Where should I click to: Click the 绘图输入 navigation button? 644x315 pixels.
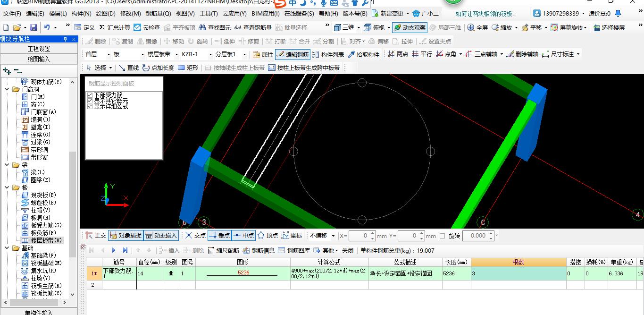click(39, 59)
